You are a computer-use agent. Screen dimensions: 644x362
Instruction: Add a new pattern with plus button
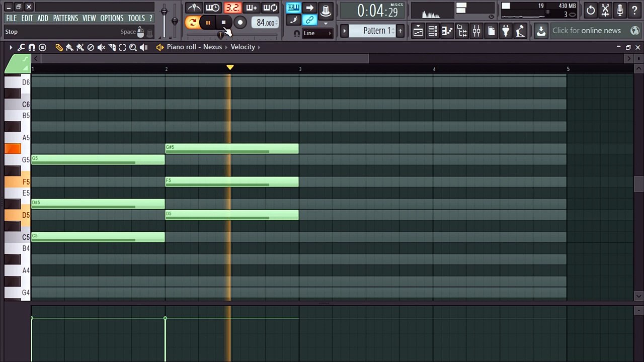(x=400, y=31)
